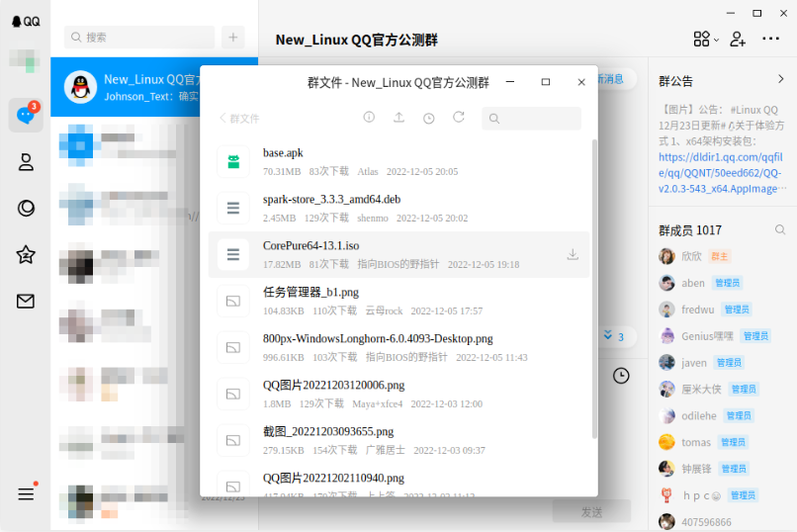
Task: Click the file icon of spark-store deb
Action: click(x=233, y=208)
